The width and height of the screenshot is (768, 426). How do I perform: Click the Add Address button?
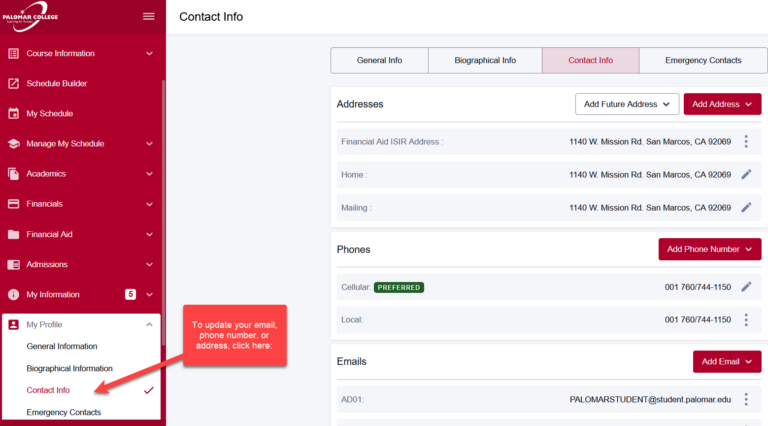(x=722, y=104)
